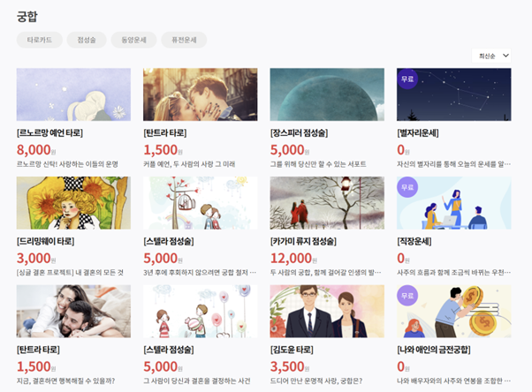
Task: Click the 12,000원 price
Action: pos(293,259)
